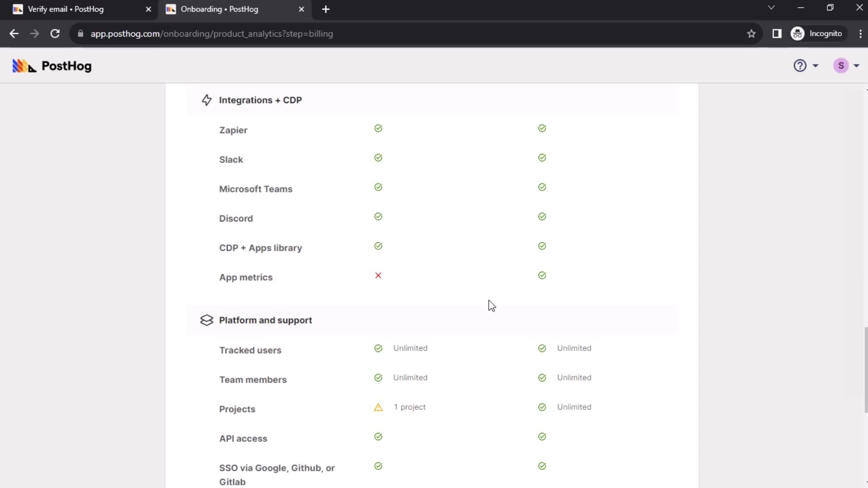
Task: Click Projects warning triangle icon
Action: (378, 407)
